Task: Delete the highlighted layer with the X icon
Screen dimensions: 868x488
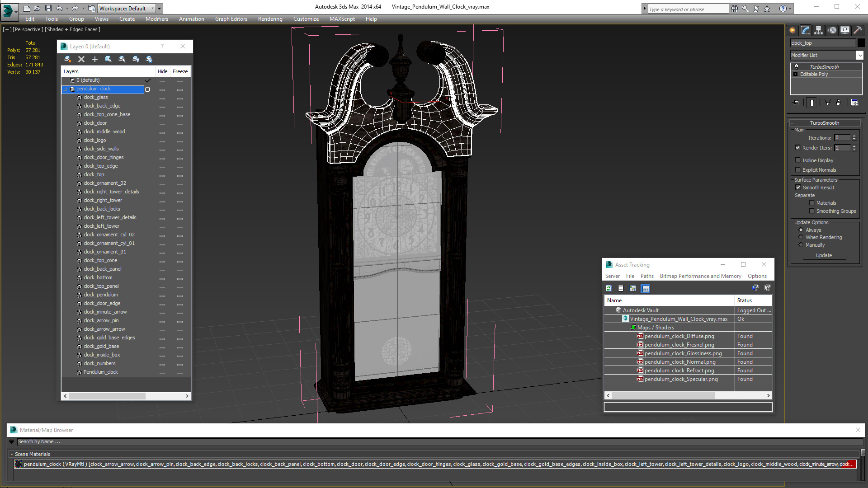Action: coord(81,59)
